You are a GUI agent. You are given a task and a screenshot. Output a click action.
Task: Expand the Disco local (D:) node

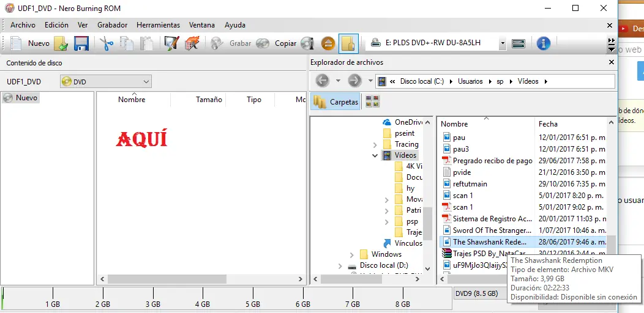click(340, 265)
